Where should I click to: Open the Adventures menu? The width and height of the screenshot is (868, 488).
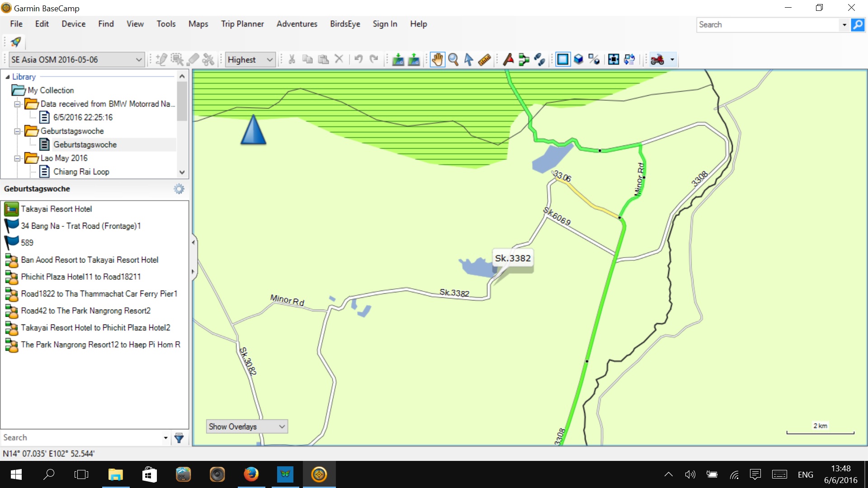click(297, 24)
